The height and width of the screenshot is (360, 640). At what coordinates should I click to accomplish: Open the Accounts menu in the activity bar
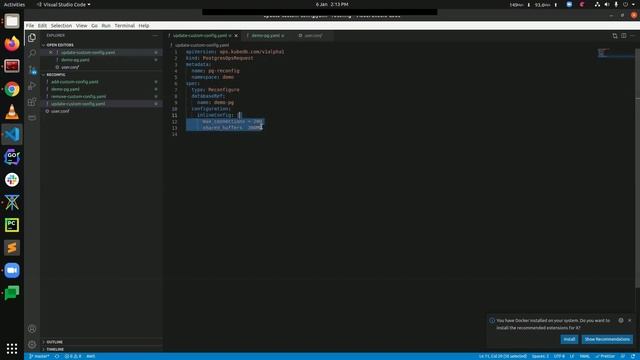click(32, 329)
